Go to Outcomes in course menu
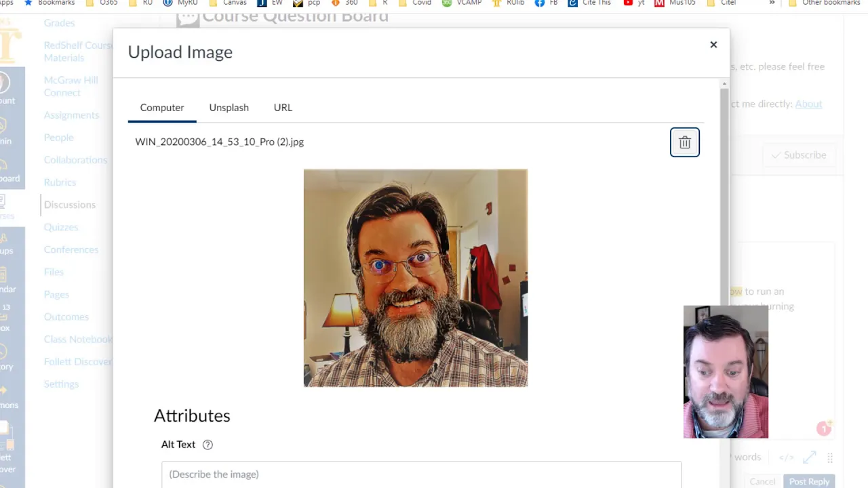Screen dimensions: 868x488 [66, 317]
